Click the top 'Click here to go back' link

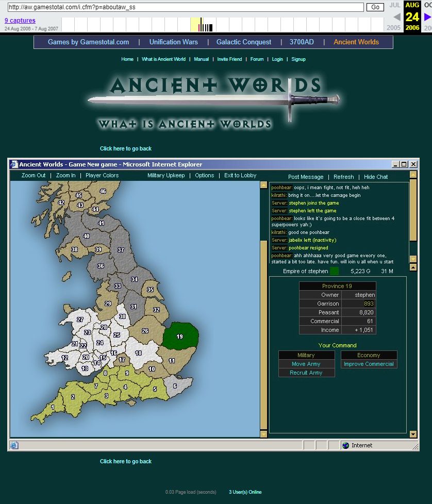[126, 148]
